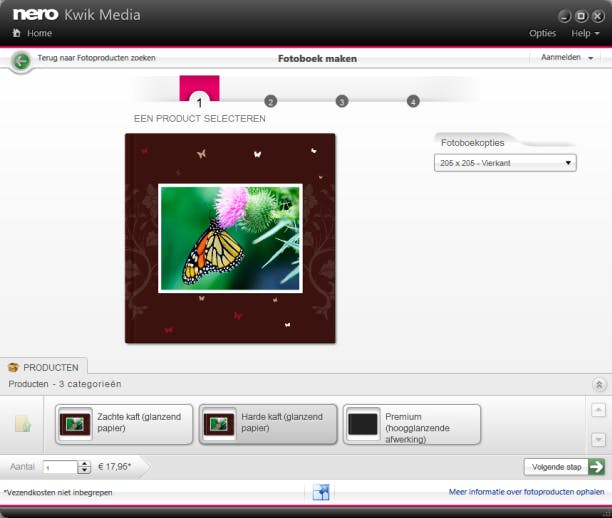Click the add file icon beside products
This screenshot has height=518, width=612.
(23, 424)
